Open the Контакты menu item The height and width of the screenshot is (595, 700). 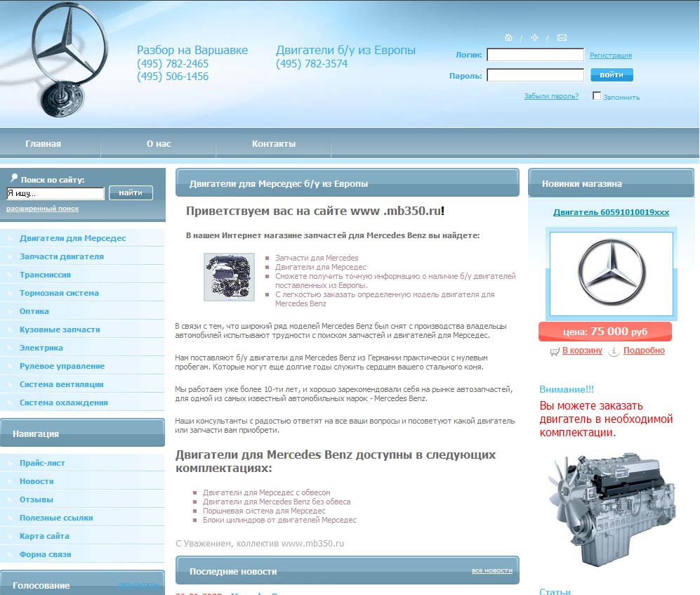(x=273, y=143)
